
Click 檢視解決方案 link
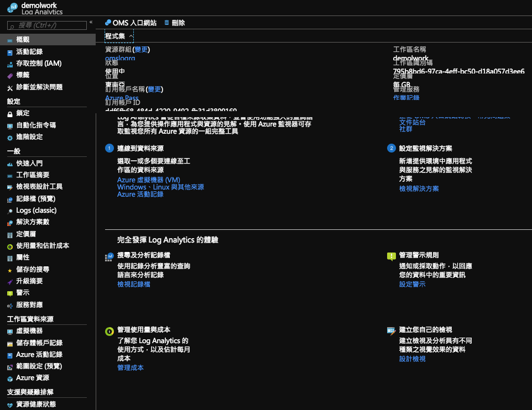pyautogui.click(x=419, y=188)
